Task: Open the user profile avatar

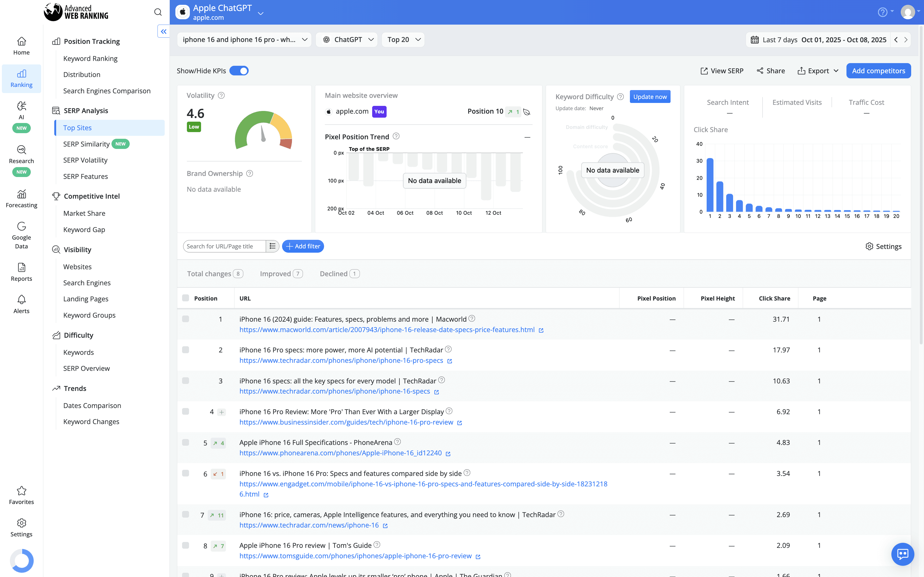Action: point(908,12)
